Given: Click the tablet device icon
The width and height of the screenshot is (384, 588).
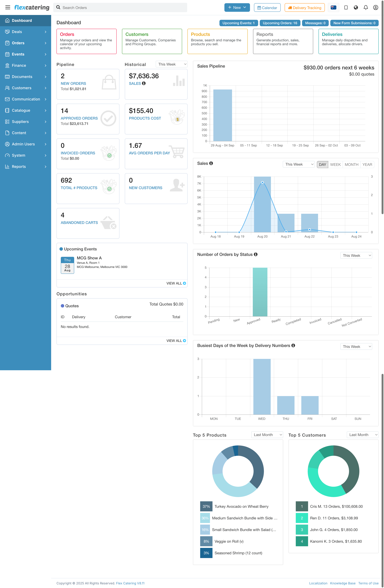Looking at the screenshot, I should coord(346,7).
